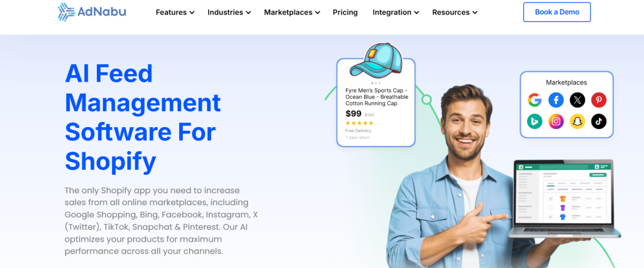Go to the Pricing page
Screen dimensions: 644x268
point(345,13)
